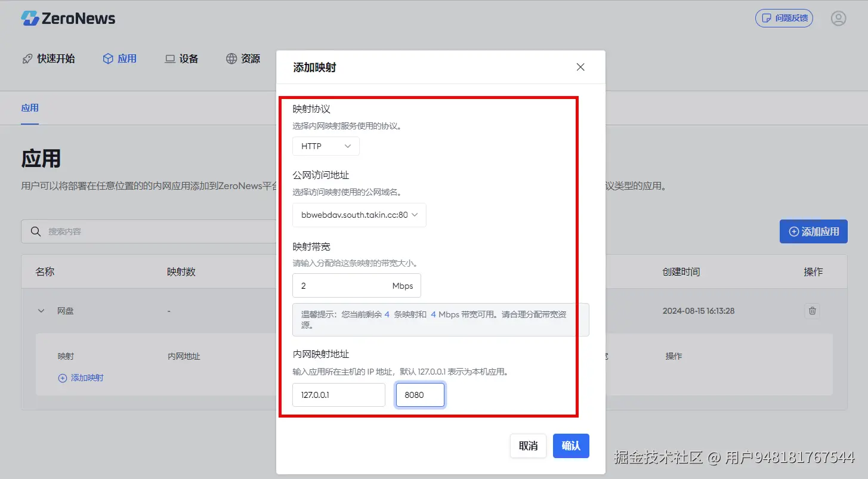This screenshot has height=479, width=868.
Task: Click the 搜索内容 search box
Action: (149, 231)
